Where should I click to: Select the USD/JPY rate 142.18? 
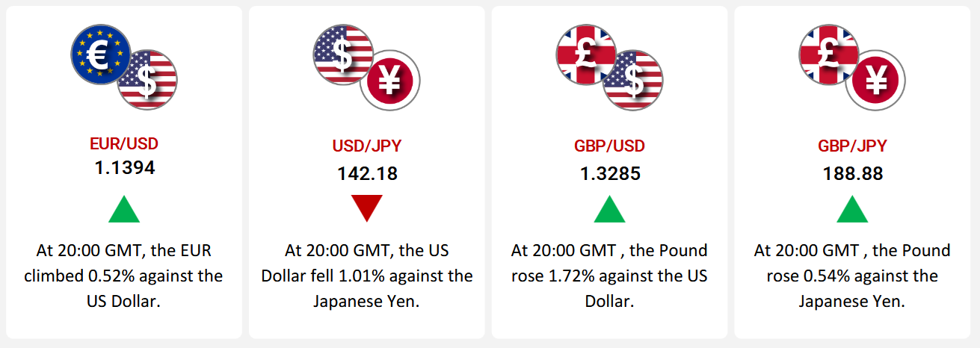click(366, 174)
